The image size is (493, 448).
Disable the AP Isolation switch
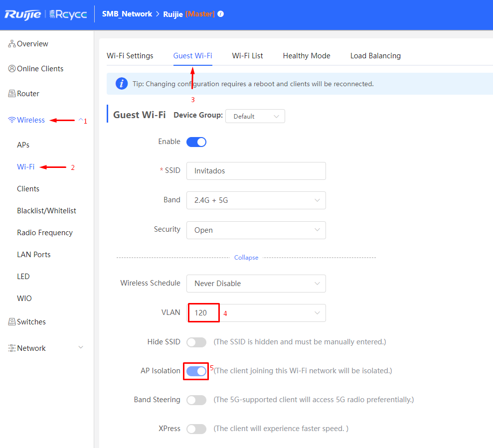tap(196, 371)
